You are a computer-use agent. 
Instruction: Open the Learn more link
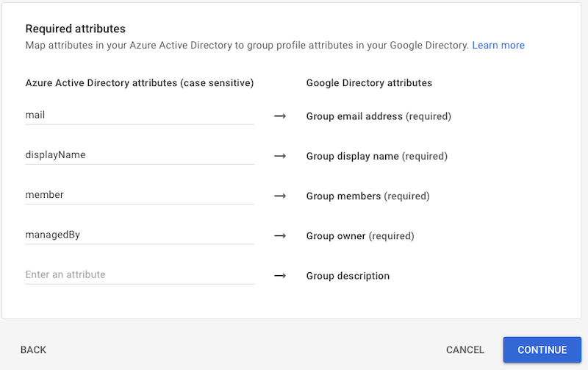point(498,46)
